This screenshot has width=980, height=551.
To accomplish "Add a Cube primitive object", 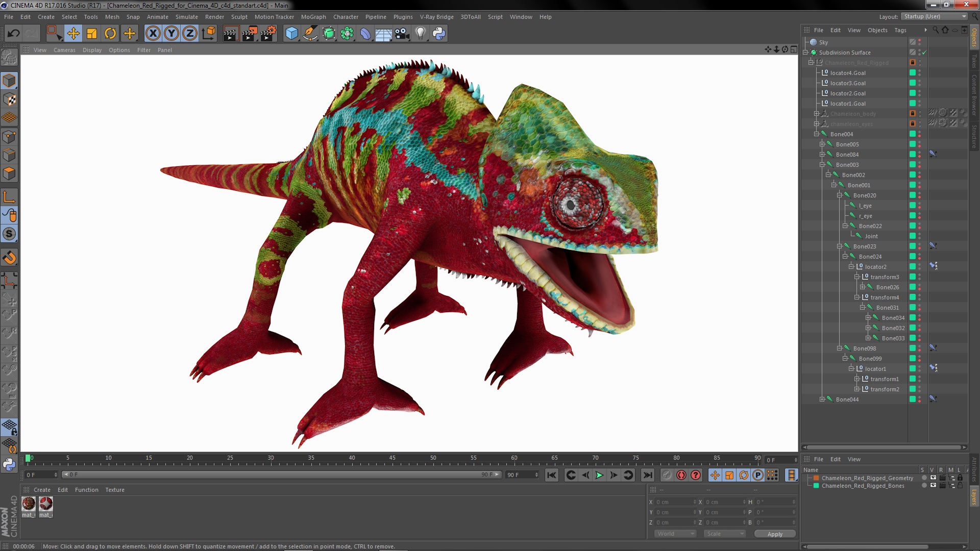I will (x=291, y=34).
